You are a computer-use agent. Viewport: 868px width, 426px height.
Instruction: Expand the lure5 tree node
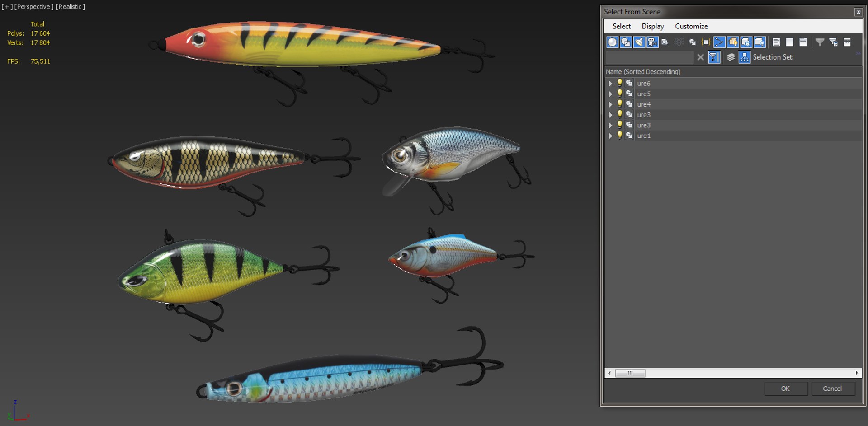coord(610,94)
